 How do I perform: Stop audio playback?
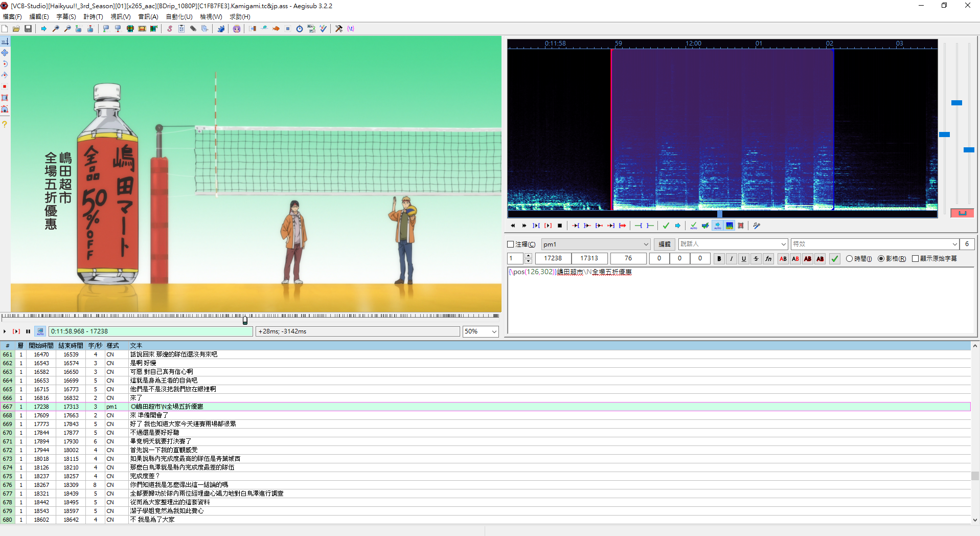pos(560,226)
